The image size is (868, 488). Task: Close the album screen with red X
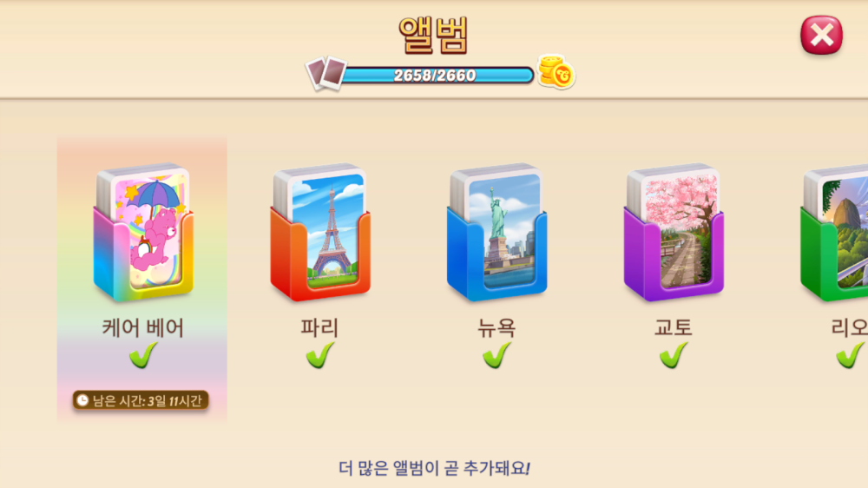point(821,35)
